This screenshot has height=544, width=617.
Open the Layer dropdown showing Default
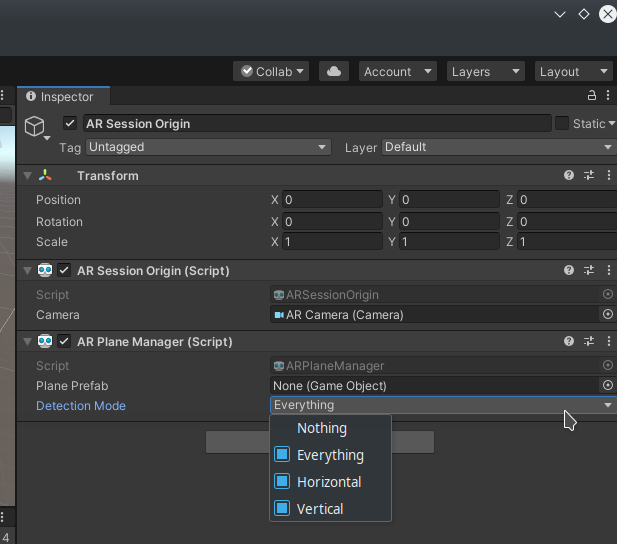pyautogui.click(x=499, y=147)
